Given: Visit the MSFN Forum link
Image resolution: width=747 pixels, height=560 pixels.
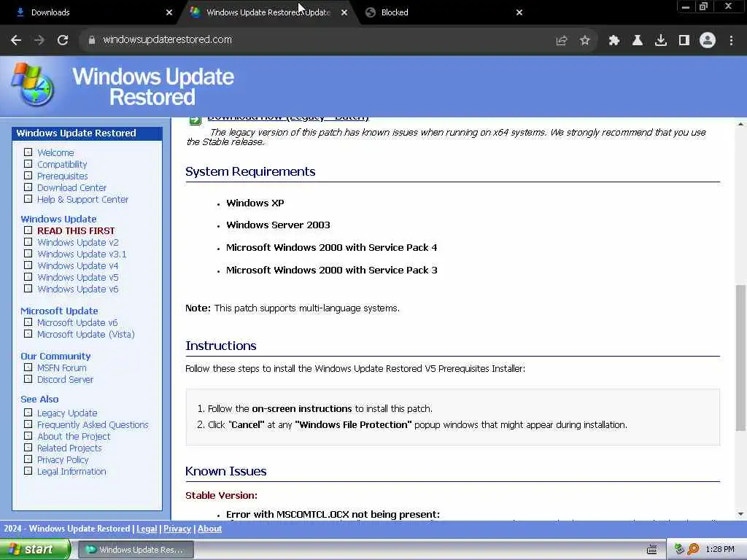Looking at the screenshot, I should point(62,368).
